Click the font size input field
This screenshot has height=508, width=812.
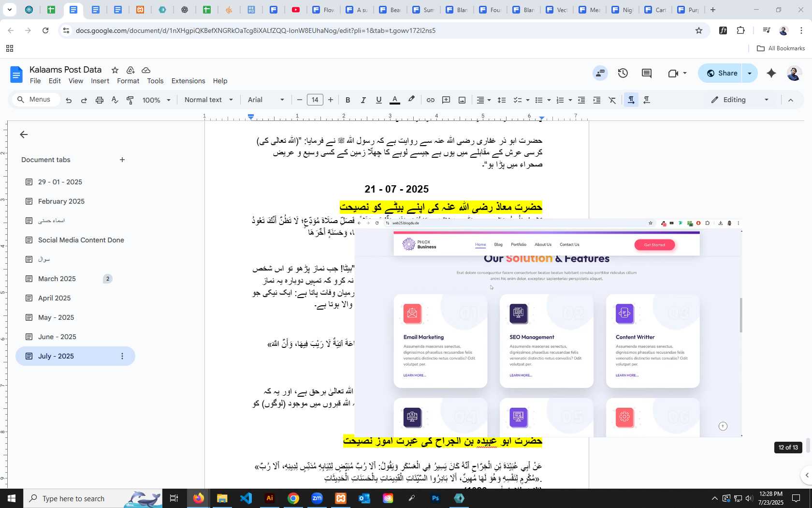tap(315, 100)
